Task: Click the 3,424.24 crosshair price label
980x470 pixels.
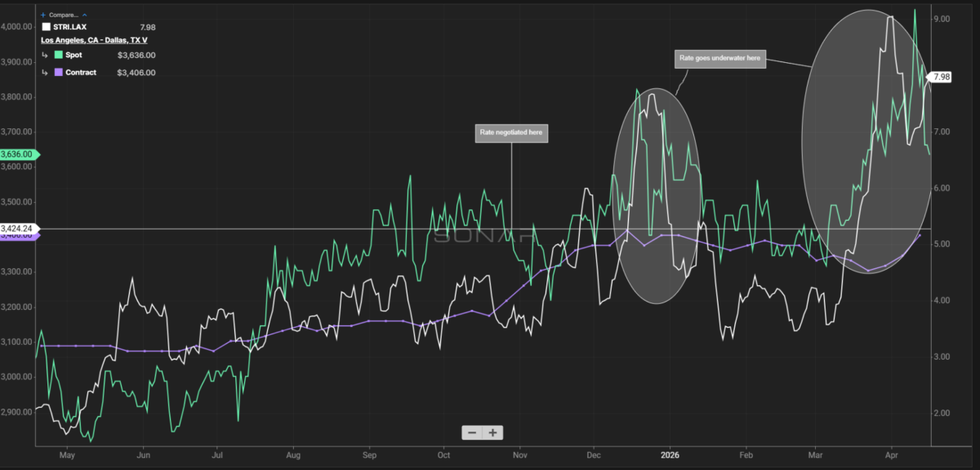Action: (18, 228)
